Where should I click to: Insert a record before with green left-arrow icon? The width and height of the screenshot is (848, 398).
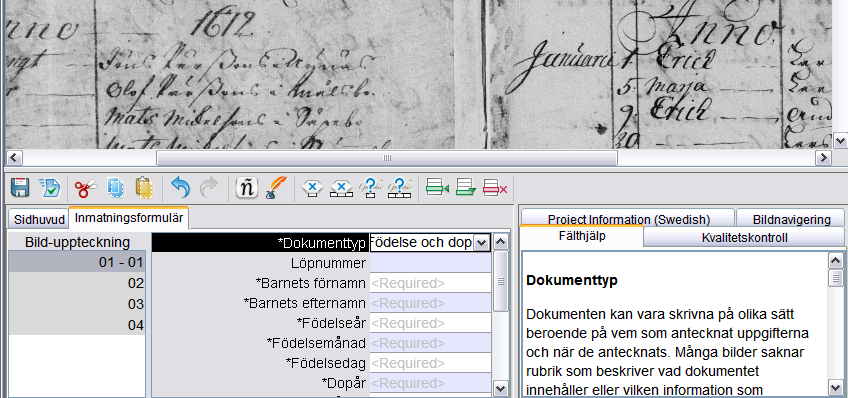pos(437,188)
